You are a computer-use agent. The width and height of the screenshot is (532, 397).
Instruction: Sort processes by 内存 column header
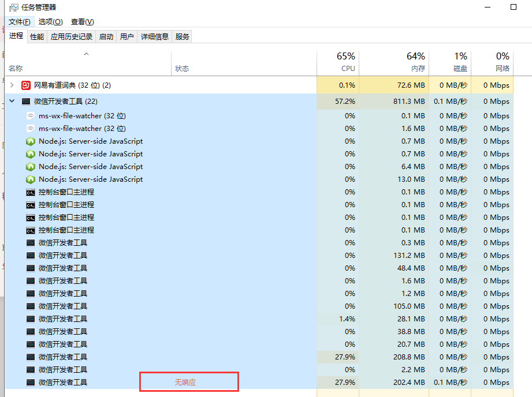point(394,63)
